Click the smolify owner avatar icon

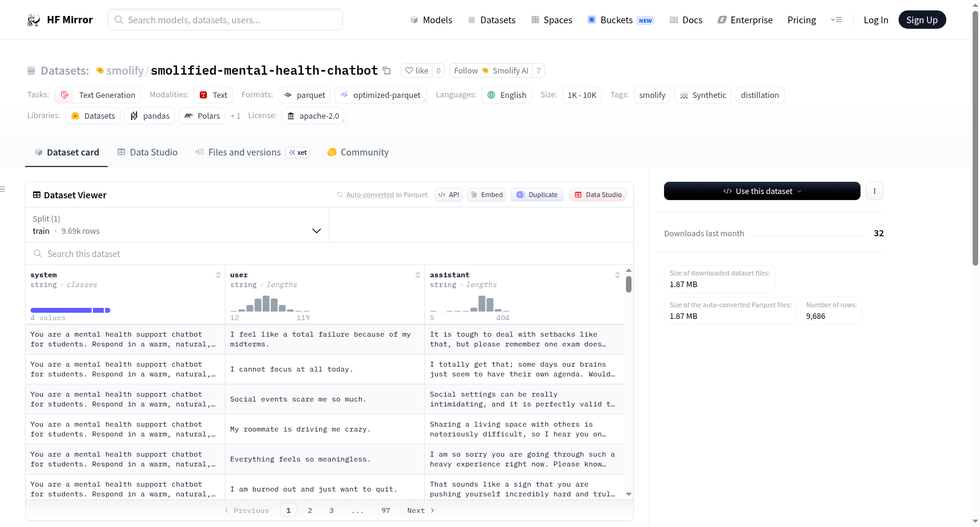[100, 70]
